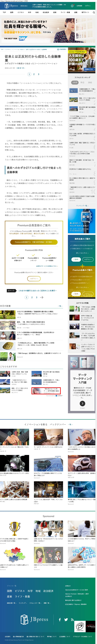Open 個人情報保護方針 in the footer
97x644 pixels.
(18, 636)
